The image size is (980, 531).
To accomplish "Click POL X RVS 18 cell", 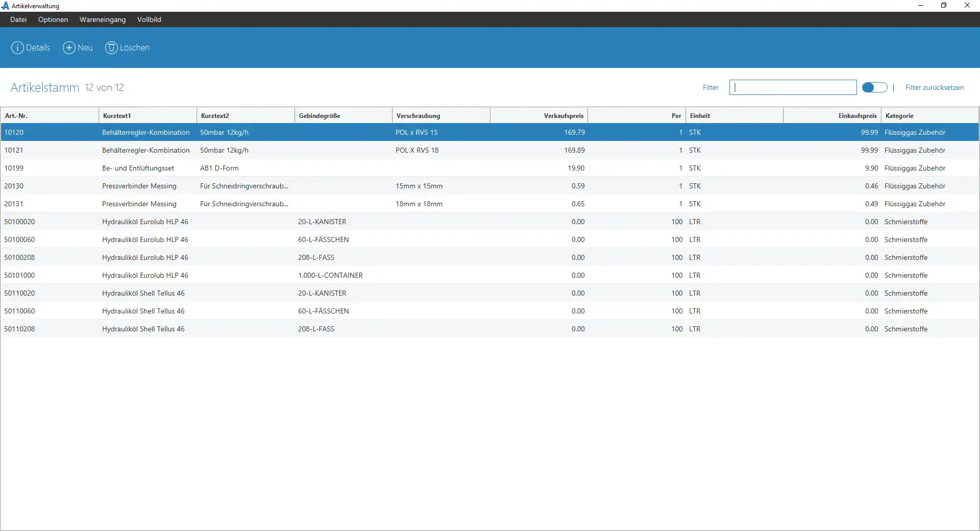I will [x=417, y=150].
